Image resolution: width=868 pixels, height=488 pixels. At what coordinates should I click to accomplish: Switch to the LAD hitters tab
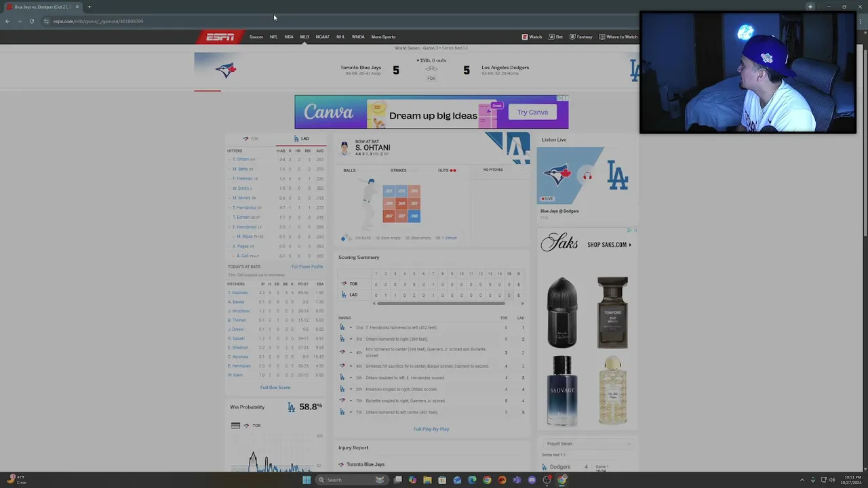point(301,139)
